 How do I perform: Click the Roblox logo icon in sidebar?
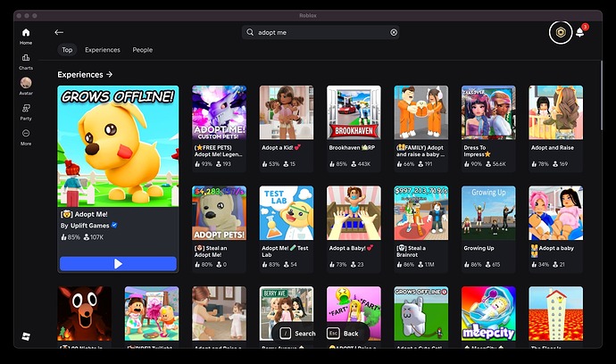(x=26, y=336)
